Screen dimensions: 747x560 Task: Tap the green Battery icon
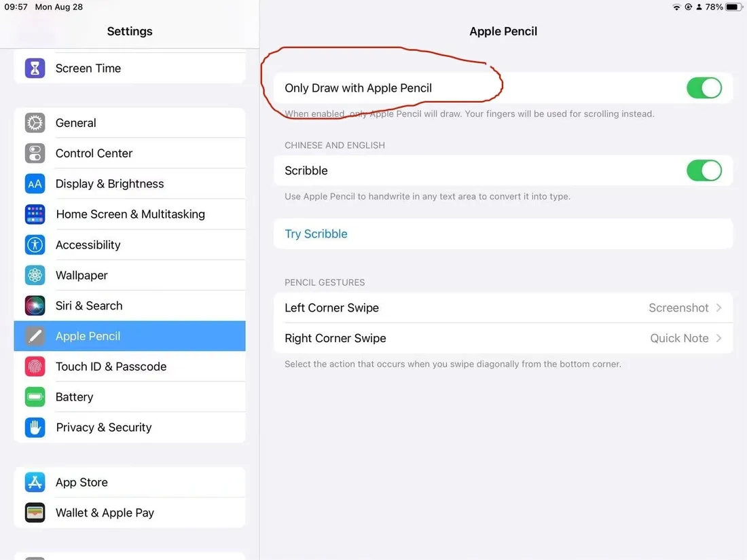click(x=35, y=397)
